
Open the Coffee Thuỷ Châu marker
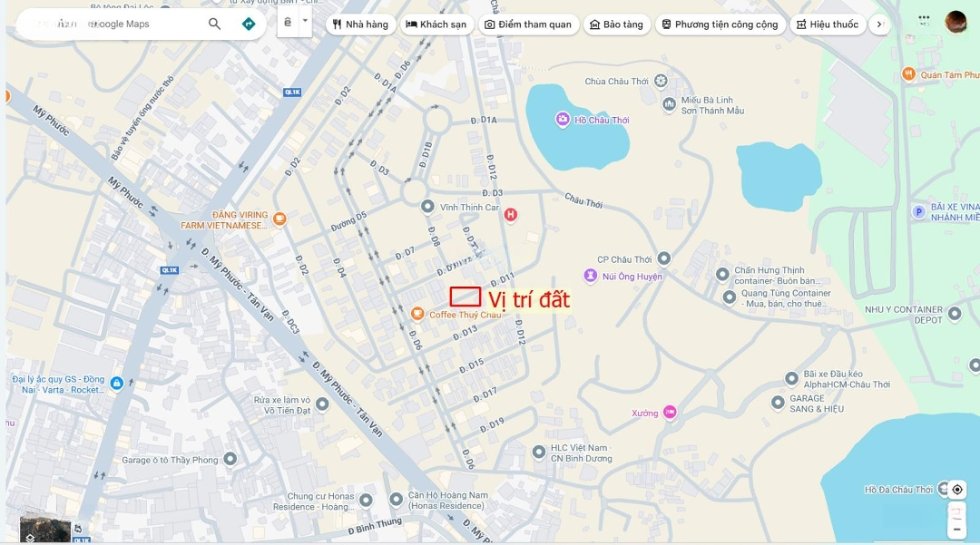(417, 314)
